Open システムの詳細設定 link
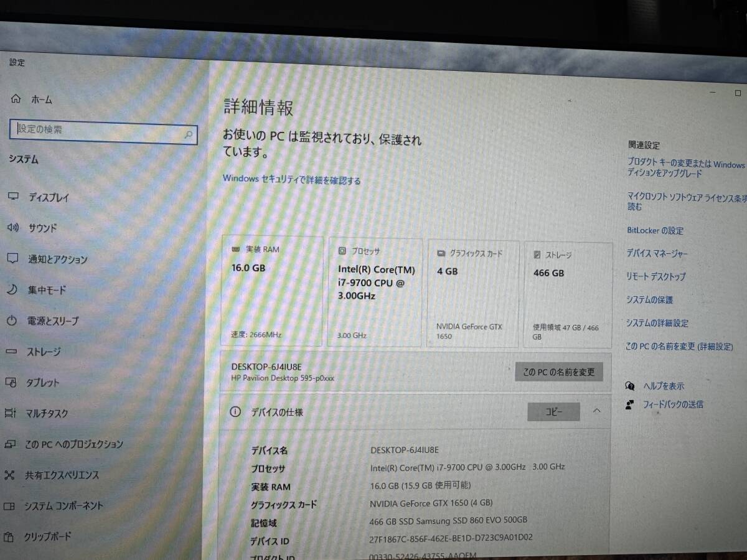 [x=657, y=324]
